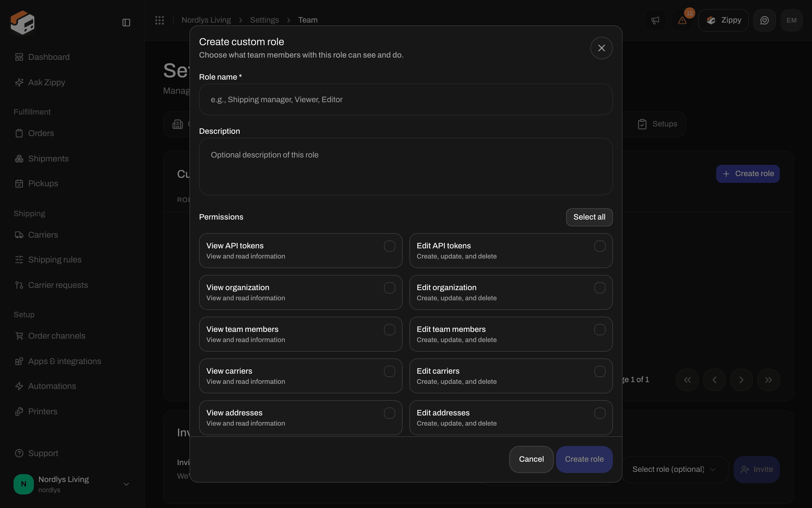Check the View organization permission
Screen dimensions: 812x508
389,288
